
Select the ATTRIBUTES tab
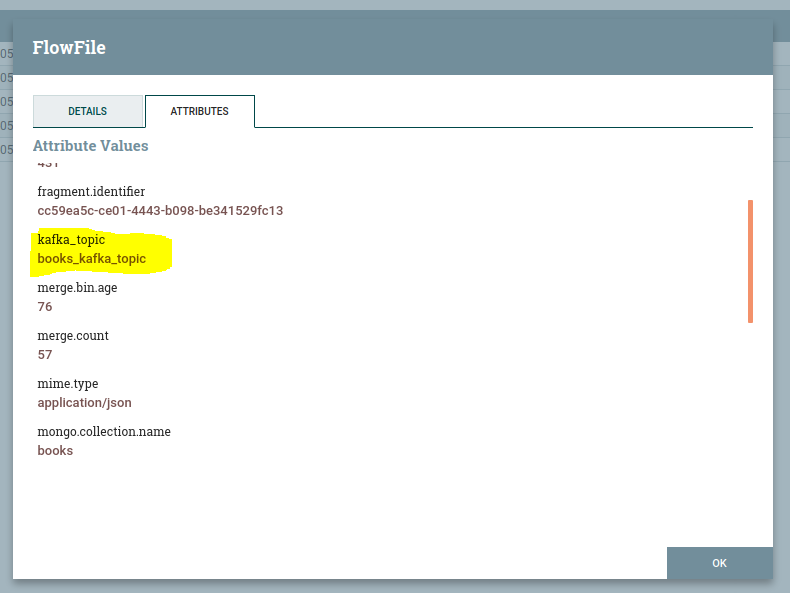pos(199,111)
